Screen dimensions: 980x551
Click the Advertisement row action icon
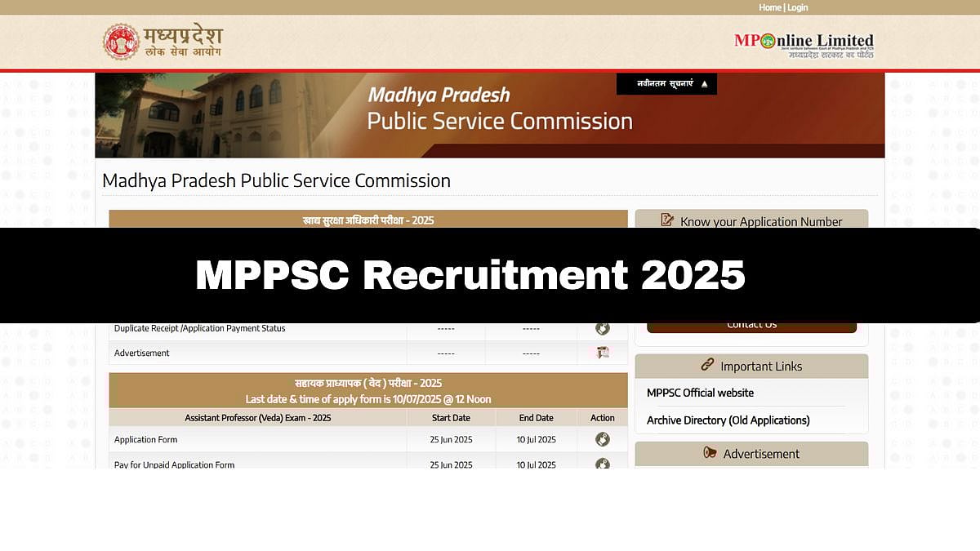click(x=603, y=353)
